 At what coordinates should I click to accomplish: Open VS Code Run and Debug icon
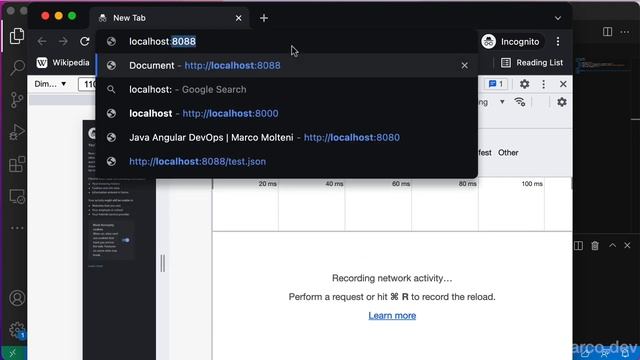pyautogui.click(x=17, y=132)
